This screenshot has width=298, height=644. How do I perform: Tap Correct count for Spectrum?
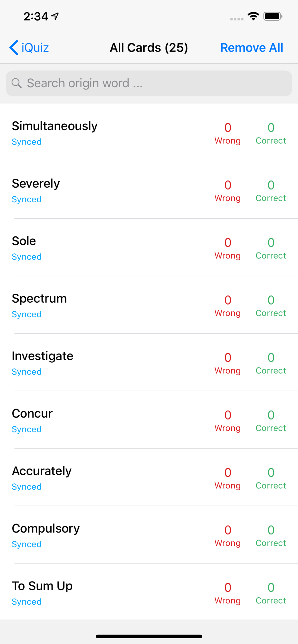[271, 306]
